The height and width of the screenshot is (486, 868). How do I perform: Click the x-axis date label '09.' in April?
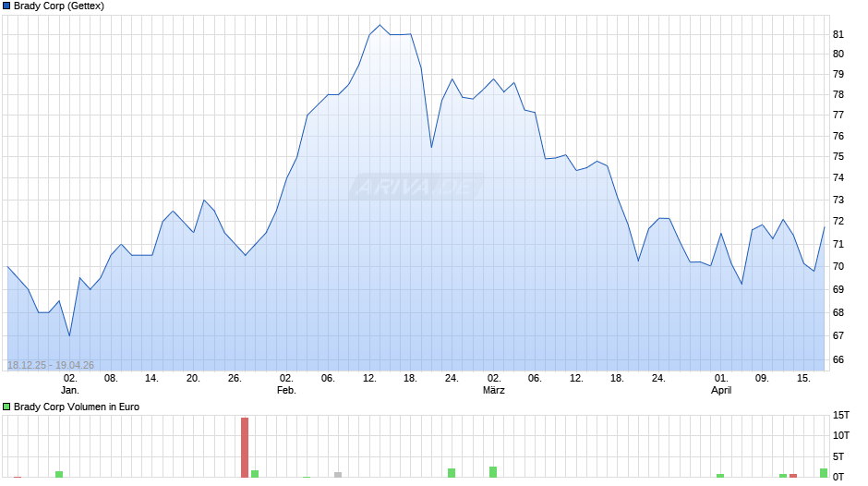(x=762, y=379)
